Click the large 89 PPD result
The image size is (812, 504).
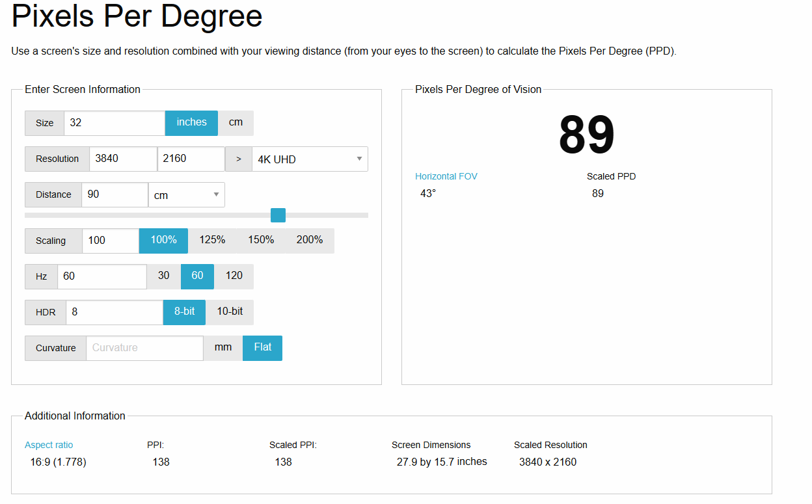click(587, 135)
